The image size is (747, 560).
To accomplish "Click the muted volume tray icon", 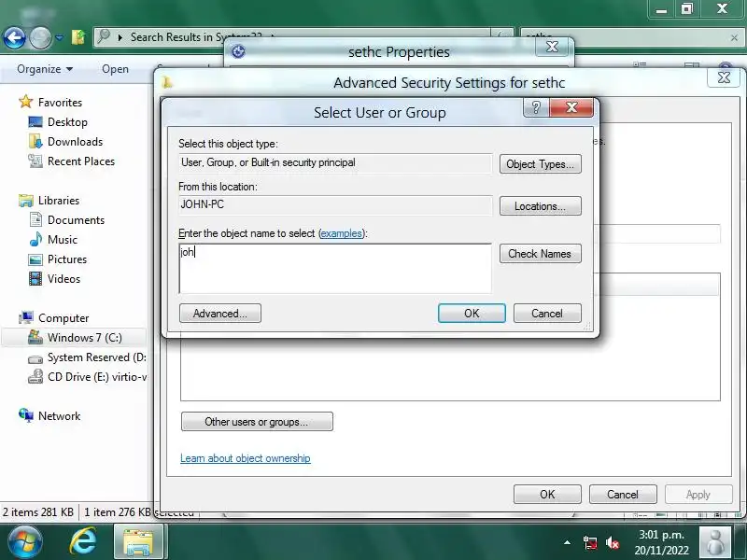I will click(613, 542).
